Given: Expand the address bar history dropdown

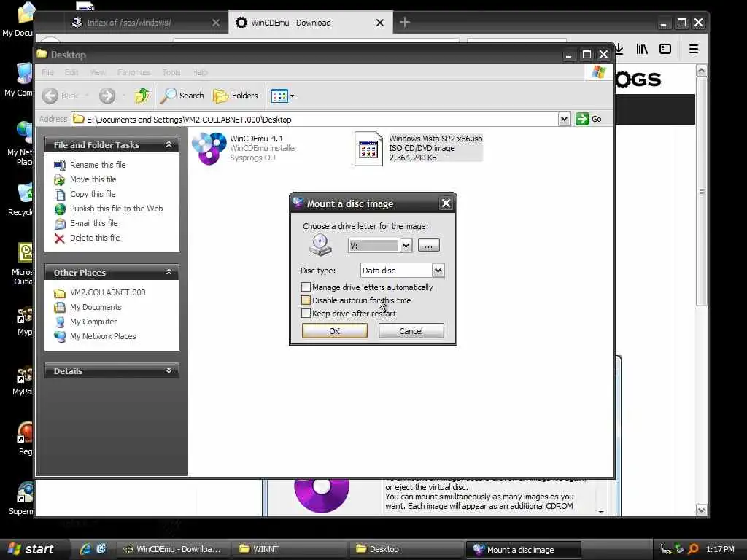Looking at the screenshot, I should [564, 119].
